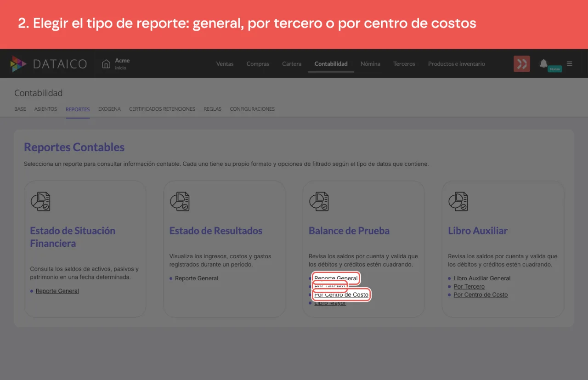Switch to the ASIENTOS tab

tap(45, 109)
